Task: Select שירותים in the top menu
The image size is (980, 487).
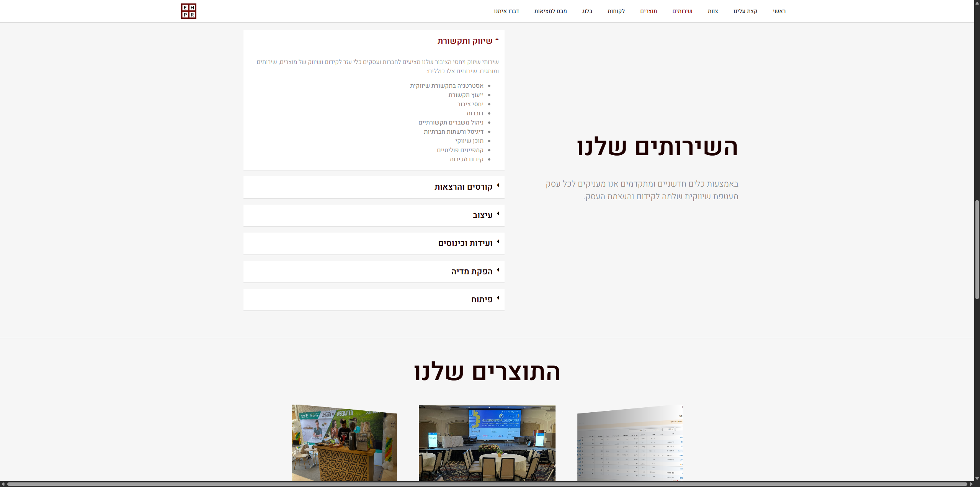Action: tap(682, 11)
